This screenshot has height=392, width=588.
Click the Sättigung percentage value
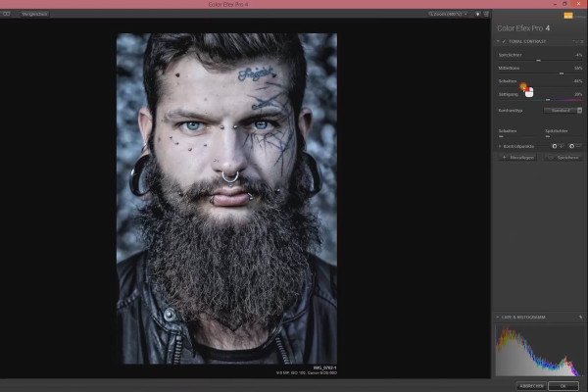tap(578, 94)
